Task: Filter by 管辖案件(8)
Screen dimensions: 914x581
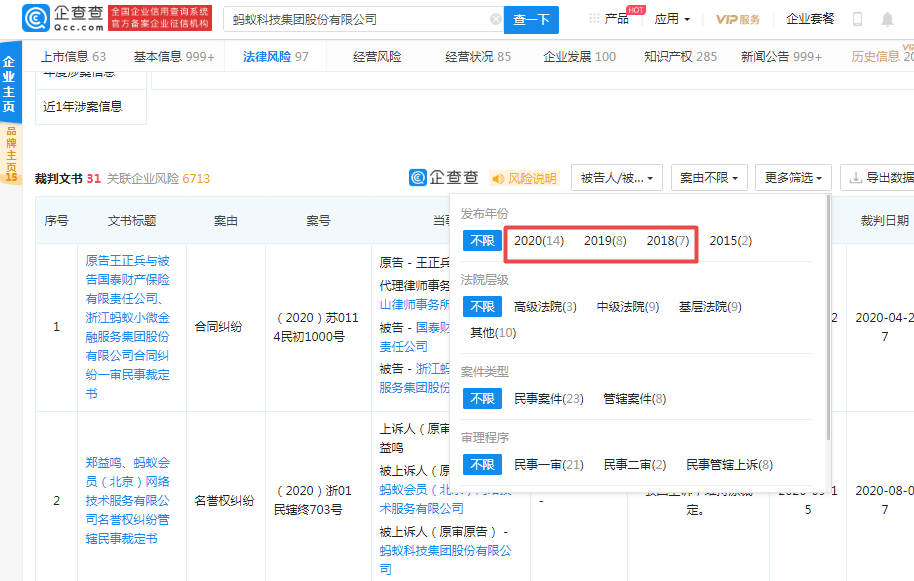Action: click(x=634, y=399)
